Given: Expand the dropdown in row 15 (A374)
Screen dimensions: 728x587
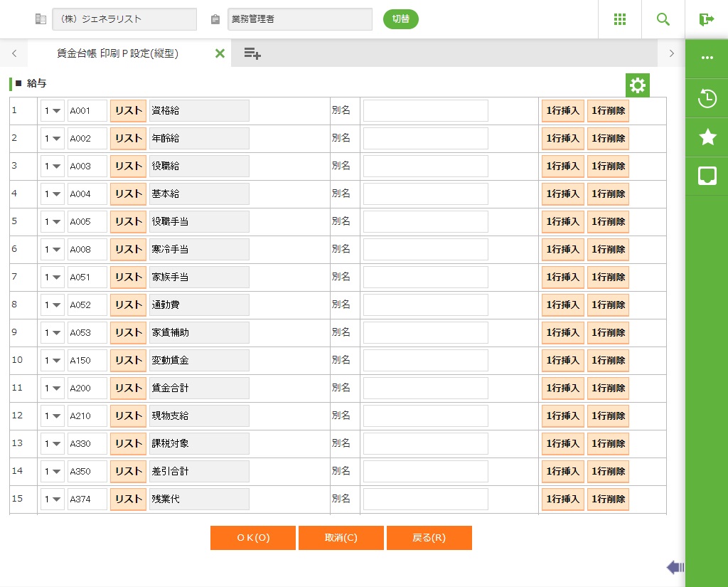Looking at the screenshot, I should click(x=53, y=499).
